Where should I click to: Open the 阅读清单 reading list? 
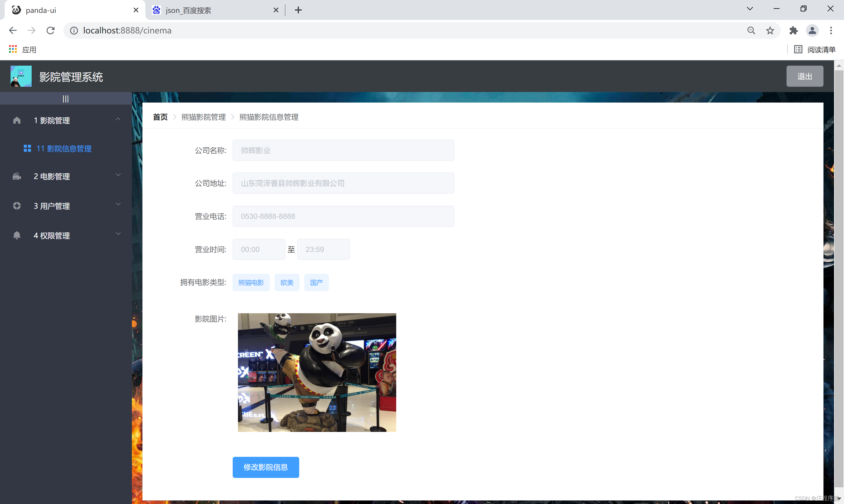[815, 50]
